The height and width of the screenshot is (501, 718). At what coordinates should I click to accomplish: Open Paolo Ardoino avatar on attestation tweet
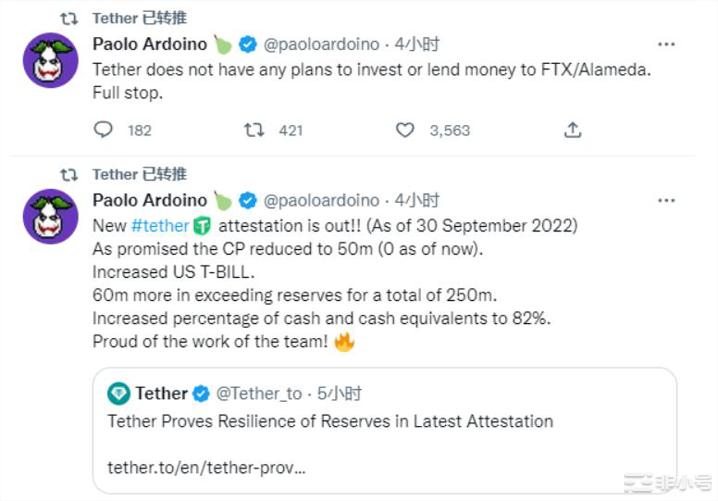coord(50,215)
